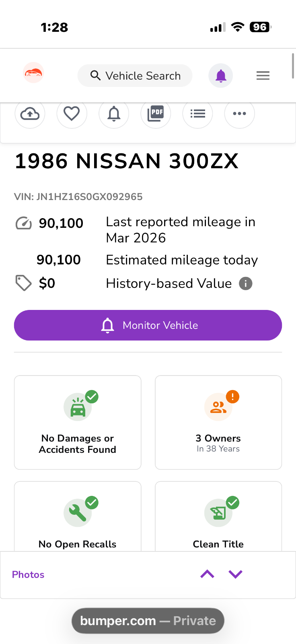Download the report as PDF
This screenshot has width=296, height=644.
[x=156, y=114]
